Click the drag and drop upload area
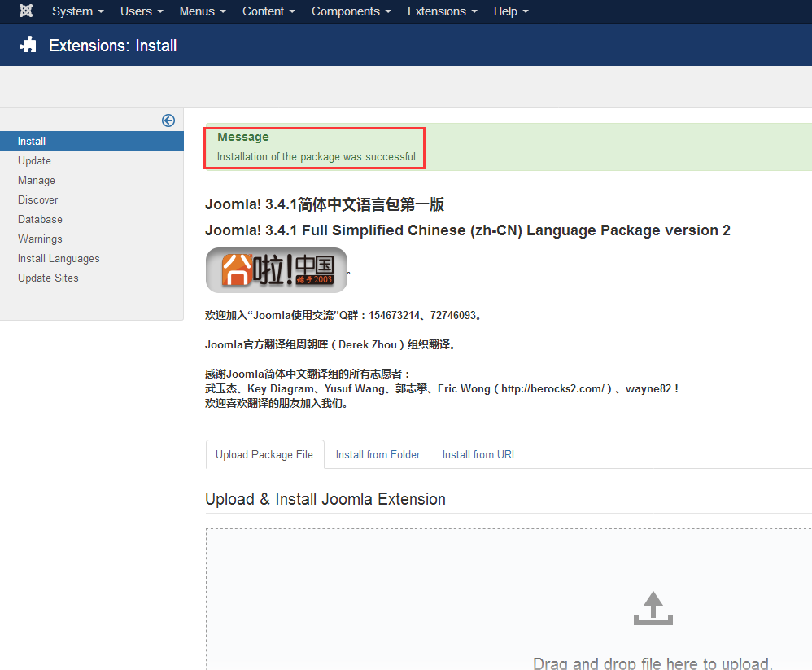Screen dimensions: 812x670 [x=509, y=599]
